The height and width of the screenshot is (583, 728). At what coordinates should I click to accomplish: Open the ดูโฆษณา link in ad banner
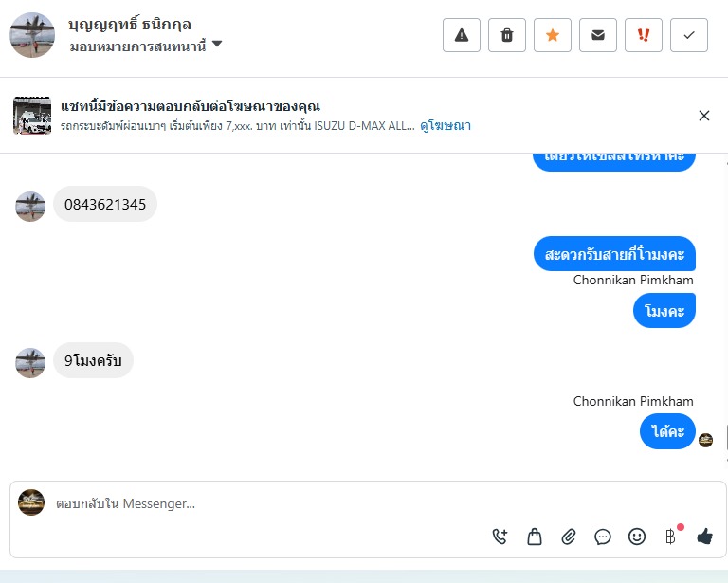click(x=446, y=126)
